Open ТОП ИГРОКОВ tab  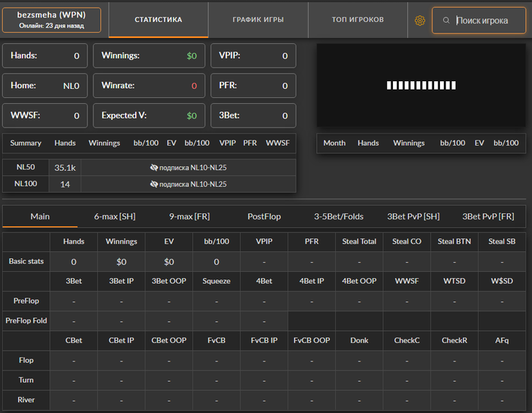coord(358,20)
